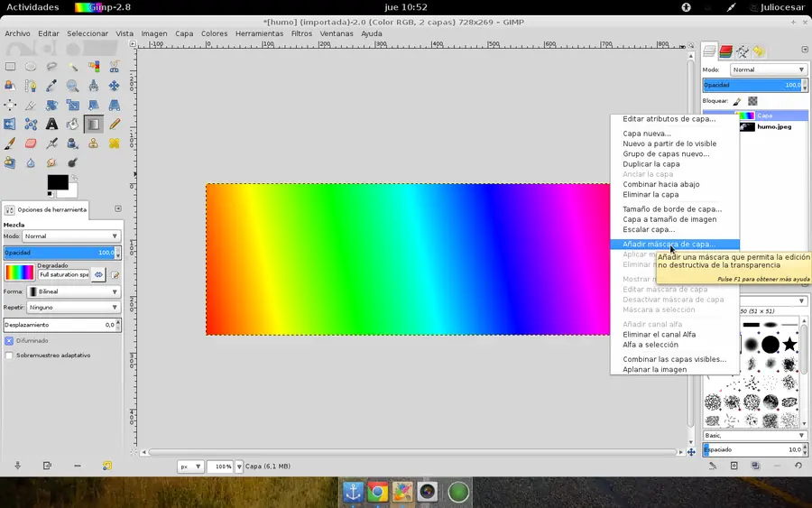Open the Channels tab icon

click(x=725, y=51)
